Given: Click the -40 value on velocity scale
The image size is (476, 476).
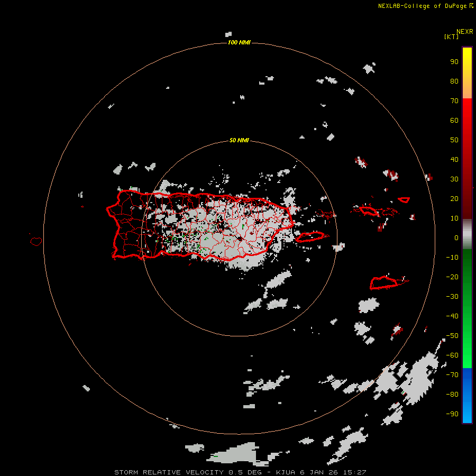Looking at the screenshot, I should [452, 316].
